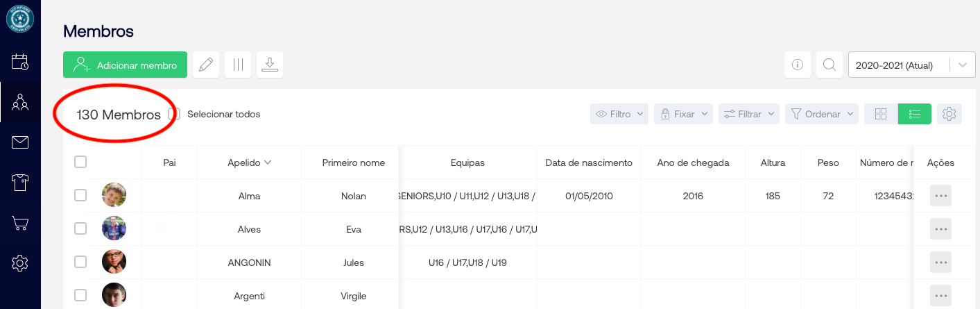Sort by the Apelido column header
This screenshot has width=980, height=309.
pos(249,162)
